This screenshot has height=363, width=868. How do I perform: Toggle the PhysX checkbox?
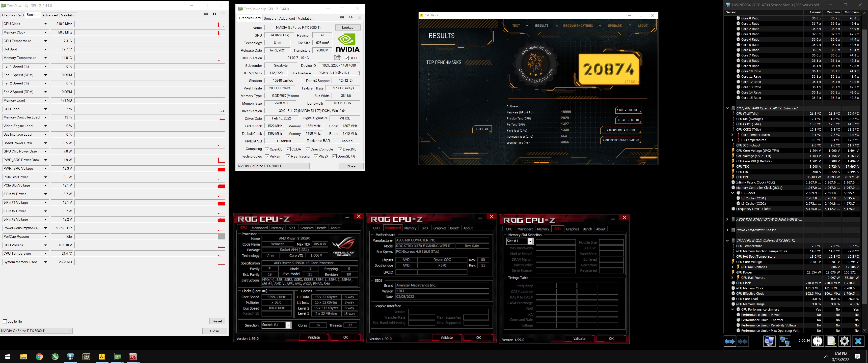(316, 156)
